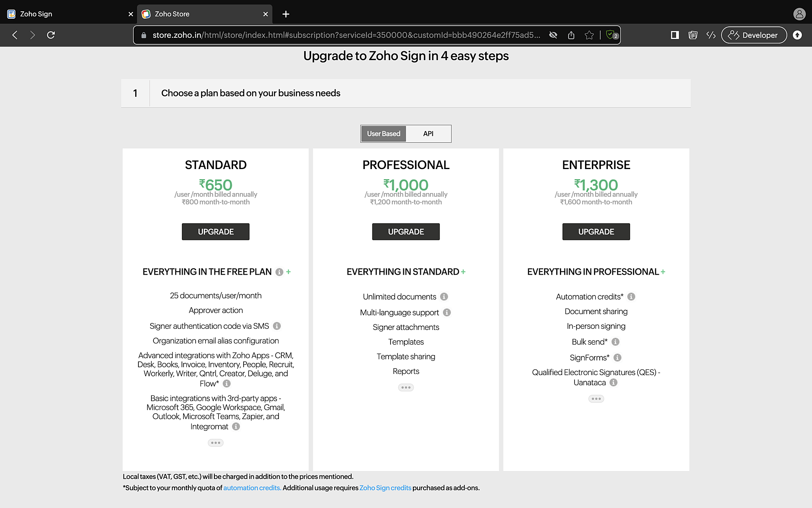Toggle the sidebar panel icon
Viewport: 812px width, 508px height.
point(675,35)
